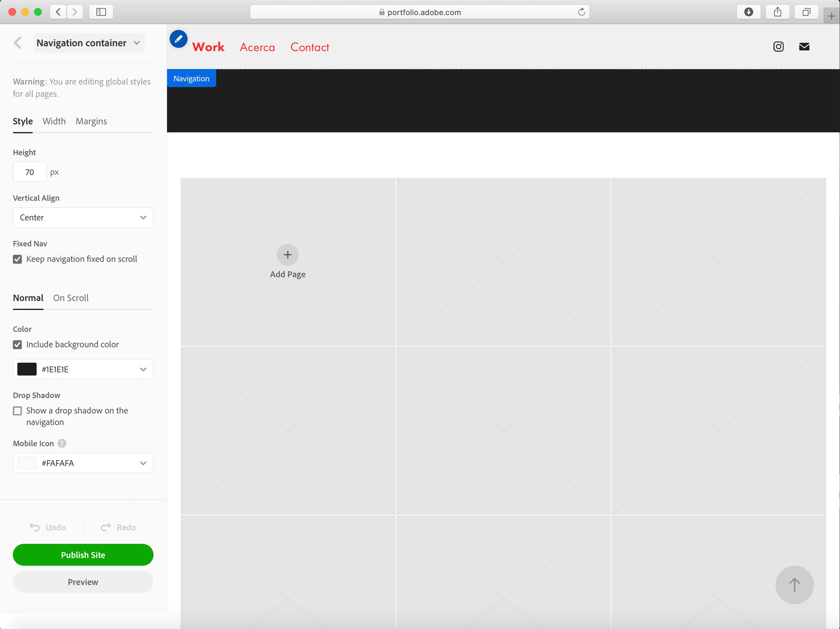Disable Include background color checkbox
This screenshot has height=629, width=840.
[x=17, y=344]
